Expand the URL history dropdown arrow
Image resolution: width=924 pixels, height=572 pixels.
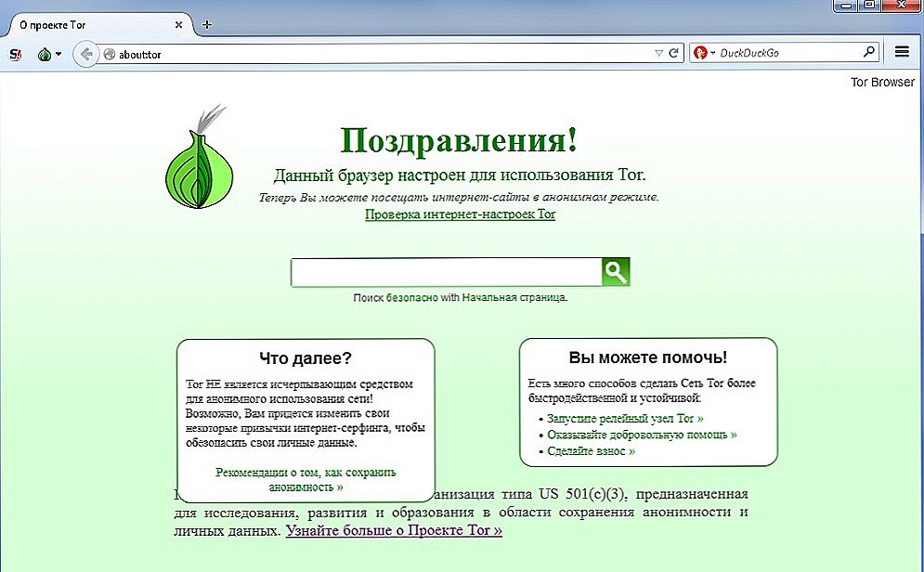coord(658,53)
